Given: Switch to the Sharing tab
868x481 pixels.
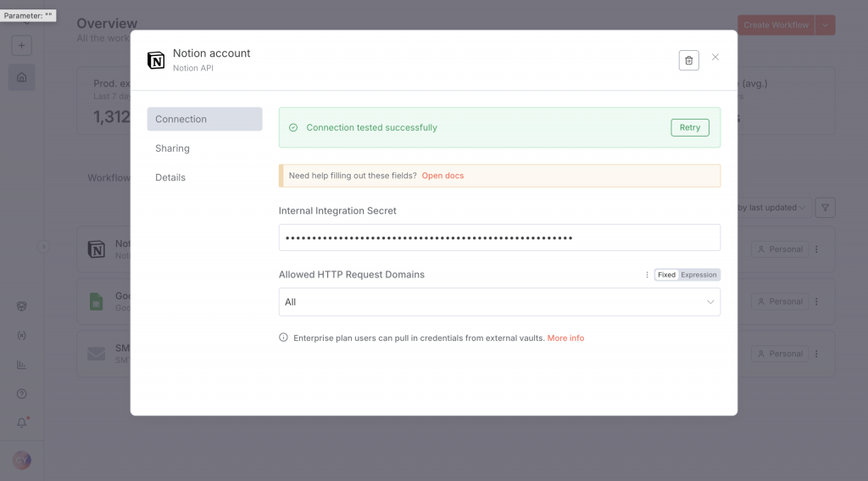Looking at the screenshot, I should pos(172,148).
